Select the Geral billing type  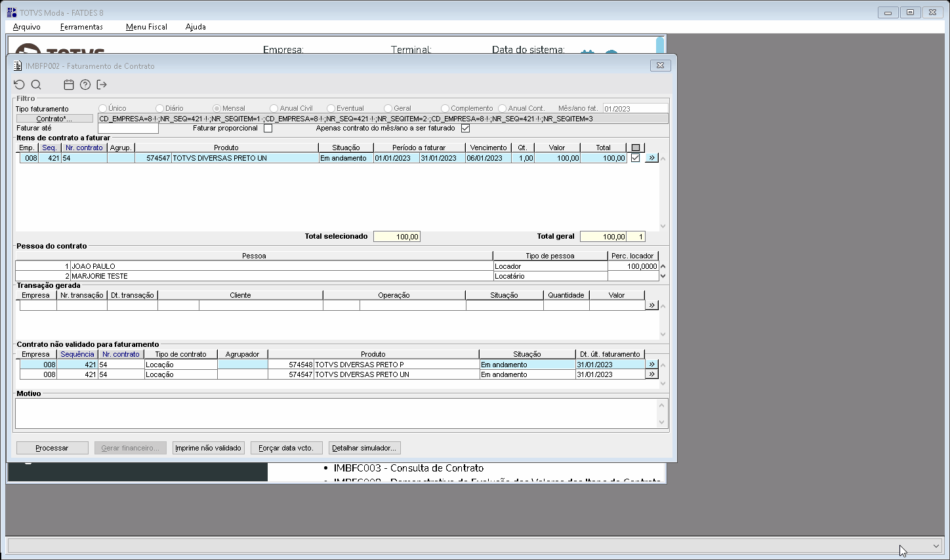click(x=388, y=108)
